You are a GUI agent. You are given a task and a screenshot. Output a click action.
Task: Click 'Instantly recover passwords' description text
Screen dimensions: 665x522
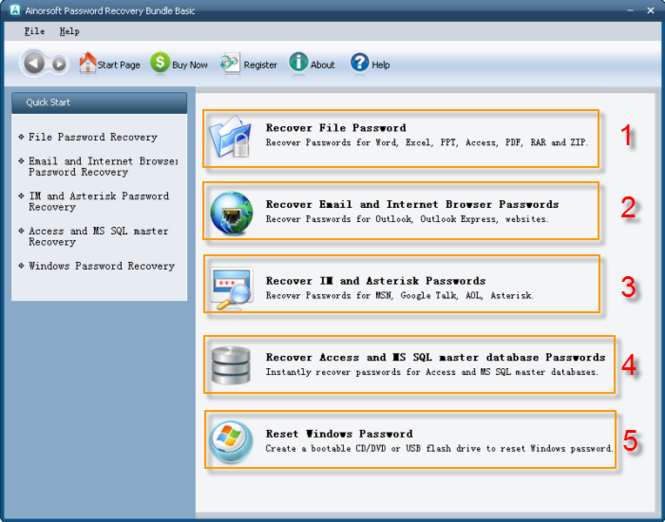click(x=432, y=372)
